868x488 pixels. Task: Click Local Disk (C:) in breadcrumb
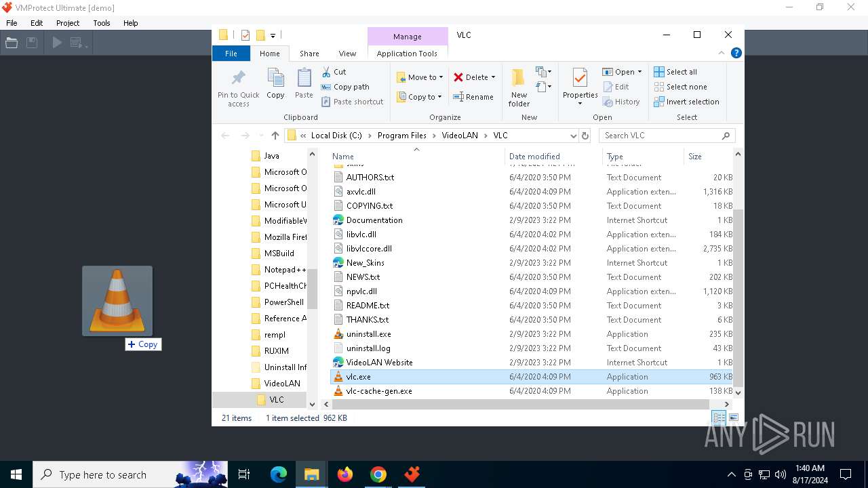pos(336,136)
